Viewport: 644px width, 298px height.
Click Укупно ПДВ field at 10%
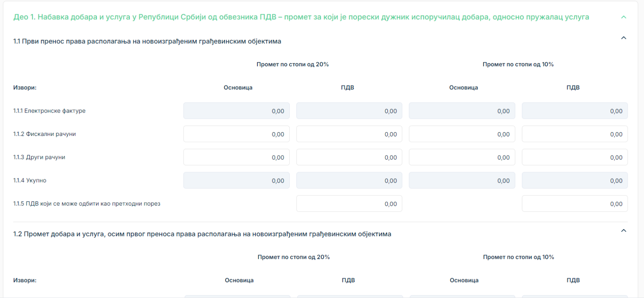(574, 180)
